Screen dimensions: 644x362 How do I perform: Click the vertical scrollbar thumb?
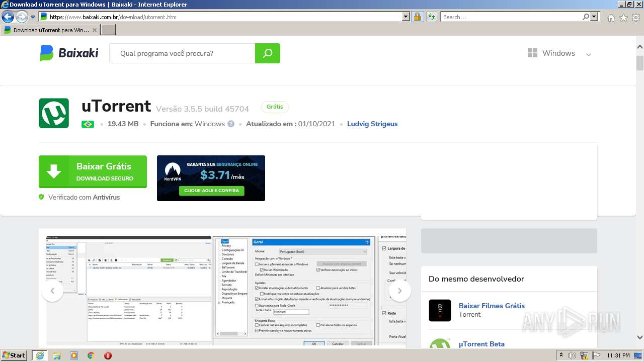click(x=640, y=63)
